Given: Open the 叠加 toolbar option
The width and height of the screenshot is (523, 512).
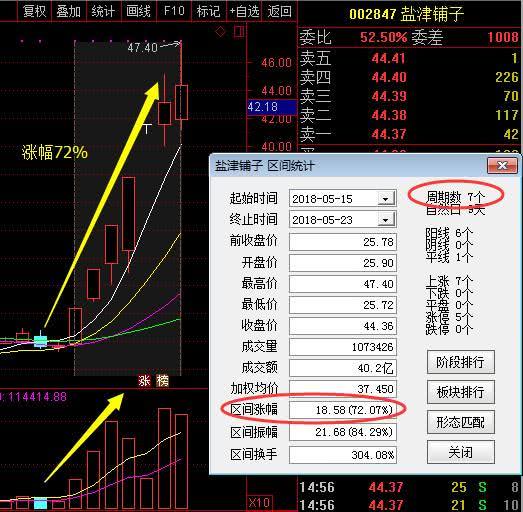Looking at the screenshot, I should (69, 11).
